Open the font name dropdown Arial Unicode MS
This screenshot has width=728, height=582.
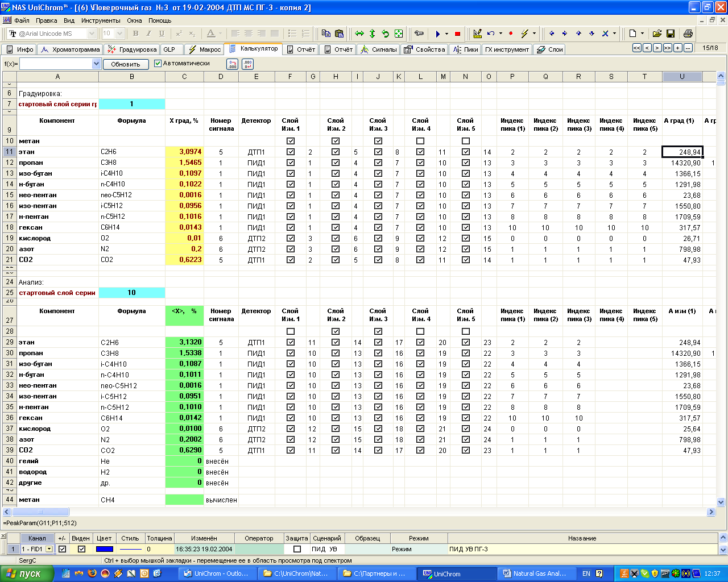(x=92, y=34)
